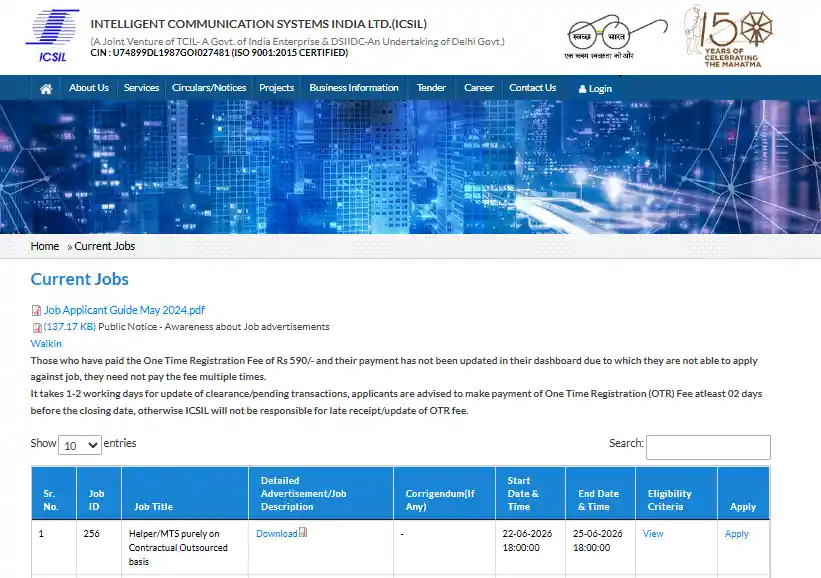Open the Home icon in the navigation bar

[x=46, y=88]
